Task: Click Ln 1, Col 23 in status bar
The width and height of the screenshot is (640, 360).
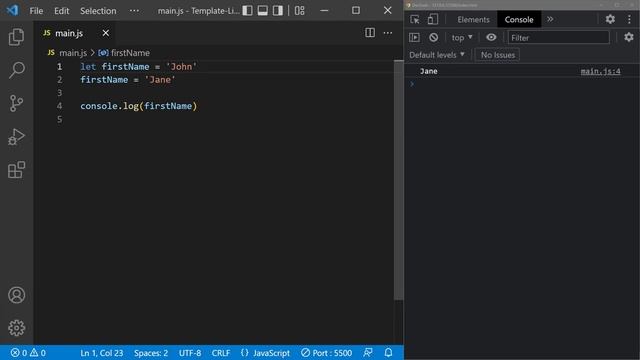Action: [x=102, y=353]
